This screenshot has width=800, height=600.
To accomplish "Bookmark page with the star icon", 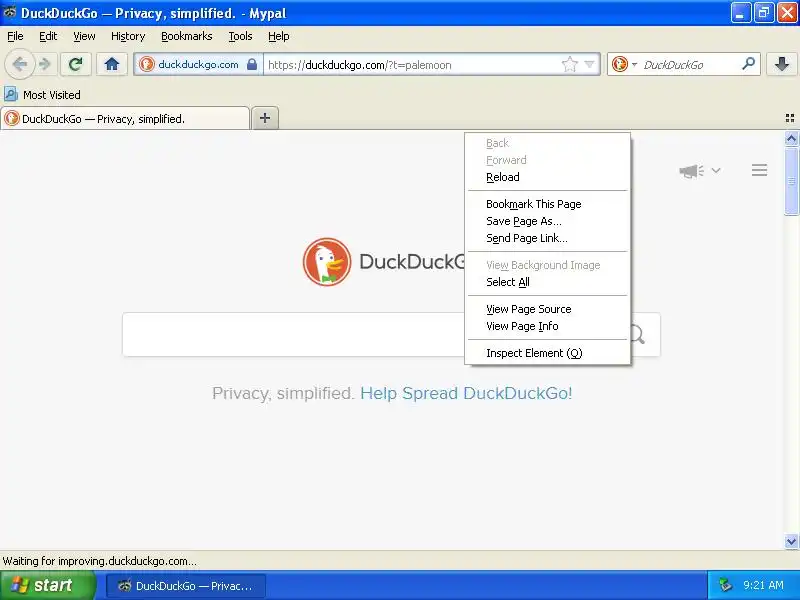I will click(569, 65).
